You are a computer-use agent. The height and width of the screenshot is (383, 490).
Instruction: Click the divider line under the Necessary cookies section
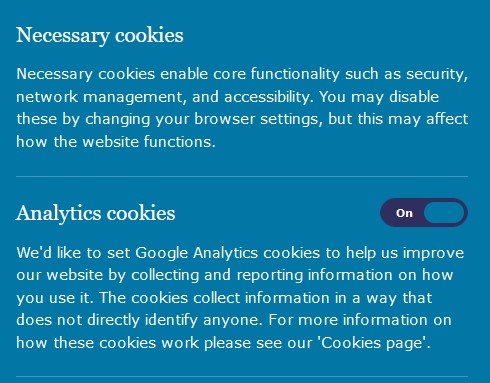pyautogui.click(x=242, y=176)
